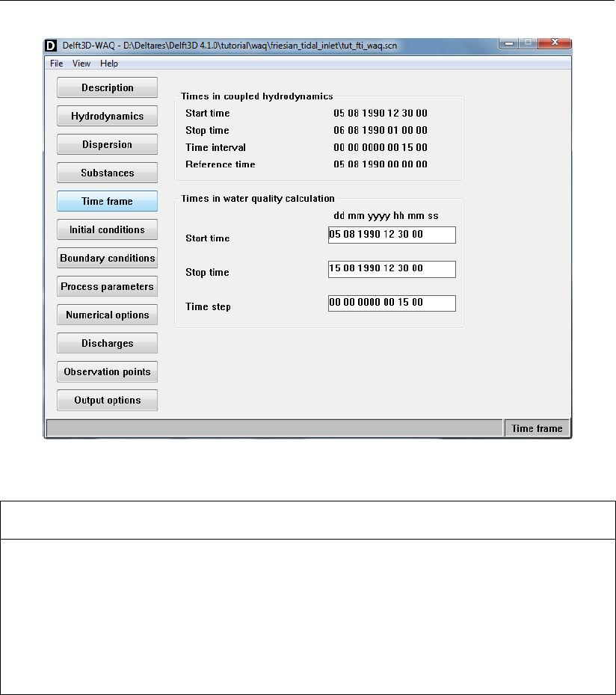Screen dimensions: 616x695
Task: Click Reference time value 05 08 1990 00 00 00
Action: pos(381,164)
